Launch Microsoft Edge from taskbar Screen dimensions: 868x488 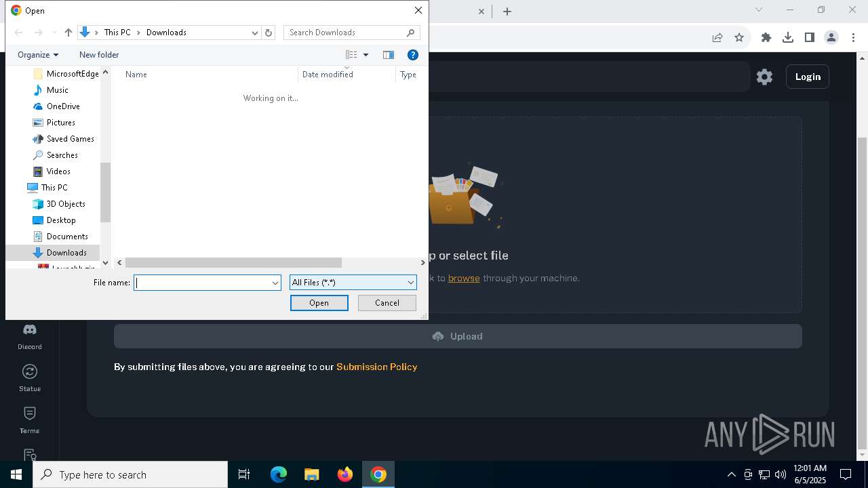coord(279,474)
